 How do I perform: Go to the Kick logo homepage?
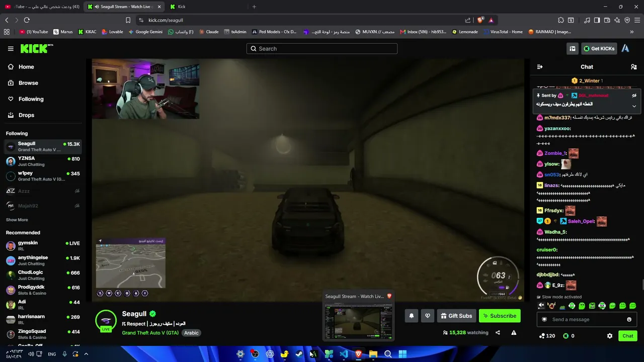click(37, 48)
